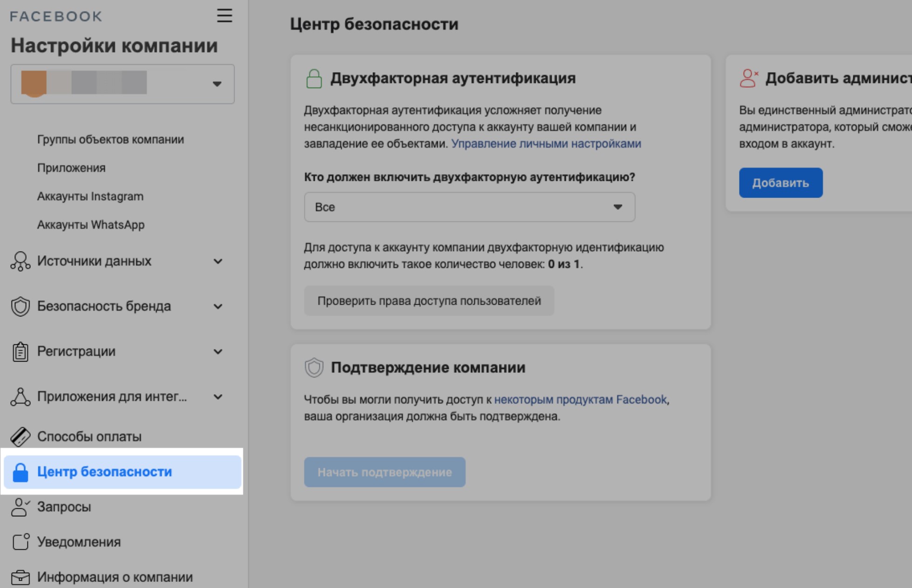Viewport: 912px width, 588px height.
Task: Expand the 'Безопасность бренда' section chevron
Action: coord(218,307)
